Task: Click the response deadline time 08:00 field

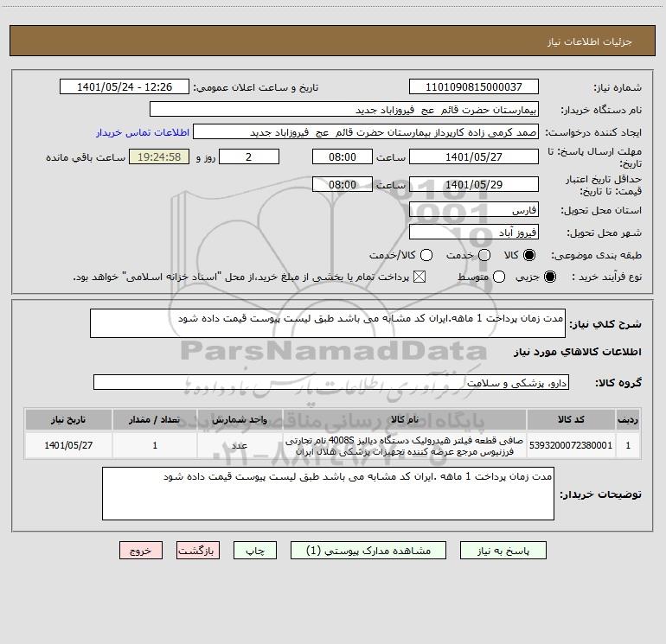Action: [x=343, y=156]
